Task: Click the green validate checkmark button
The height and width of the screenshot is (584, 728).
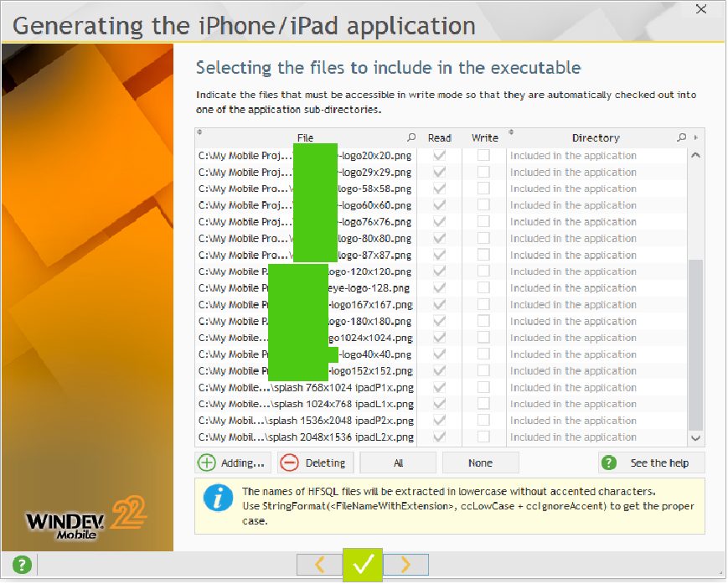Action: [x=363, y=565]
